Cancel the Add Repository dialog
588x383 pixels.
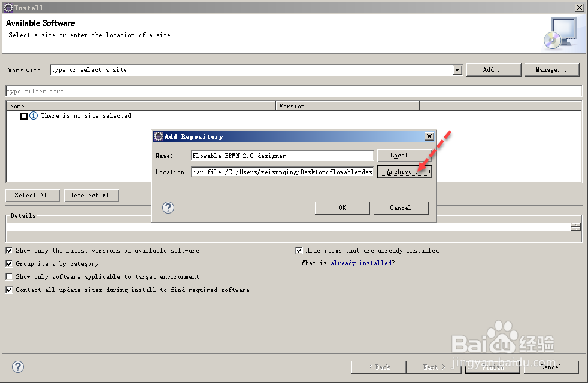click(x=401, y=208)
